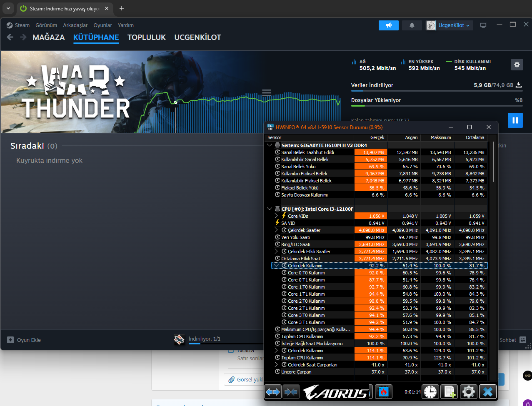Screen dimensions: 532x406
Task: Click the AORUS logo in HWiNFO
Action: click(x=337, y=392)
